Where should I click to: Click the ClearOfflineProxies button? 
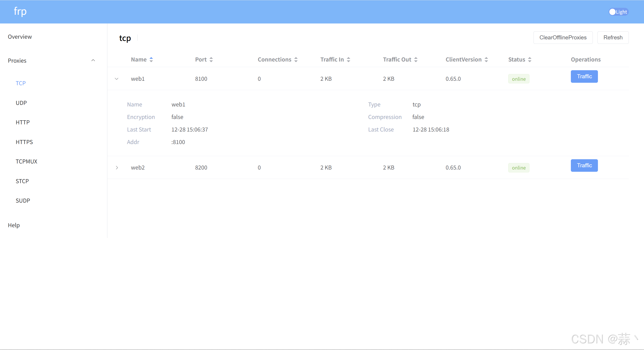click(563, 38)
